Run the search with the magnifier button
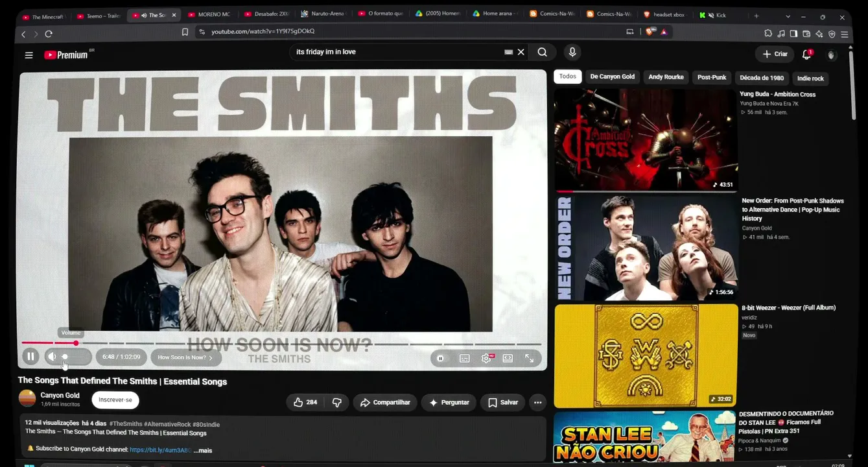The image size is (868, 467). 543,53
